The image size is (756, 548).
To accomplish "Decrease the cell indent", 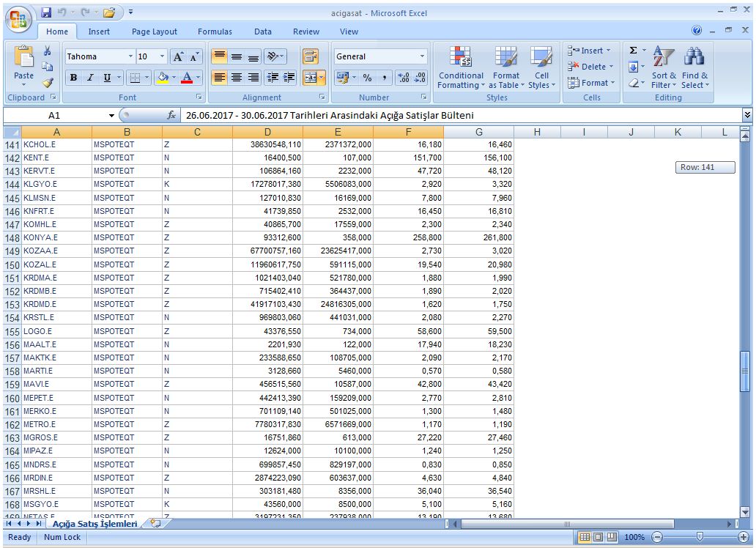I will [x=273, y=77].
